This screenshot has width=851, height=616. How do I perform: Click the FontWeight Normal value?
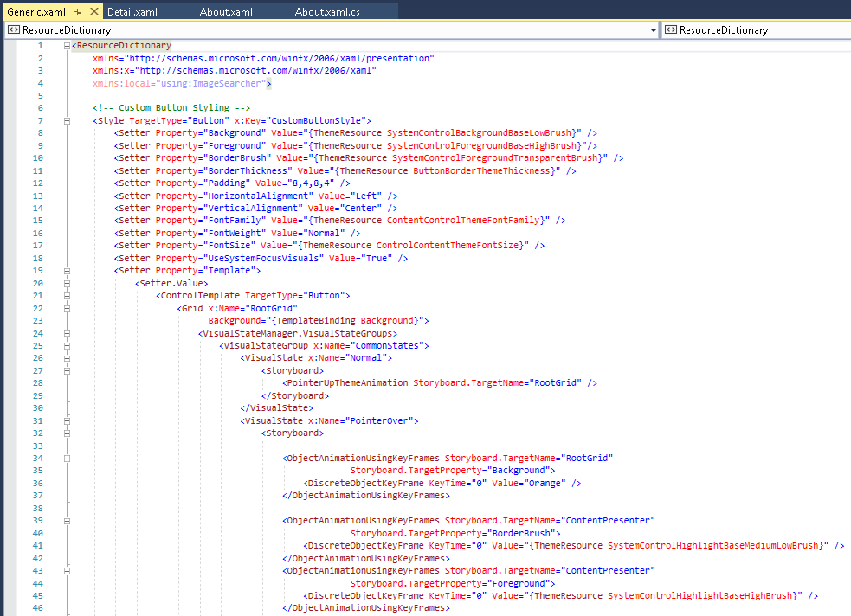(x=324, y=234)
